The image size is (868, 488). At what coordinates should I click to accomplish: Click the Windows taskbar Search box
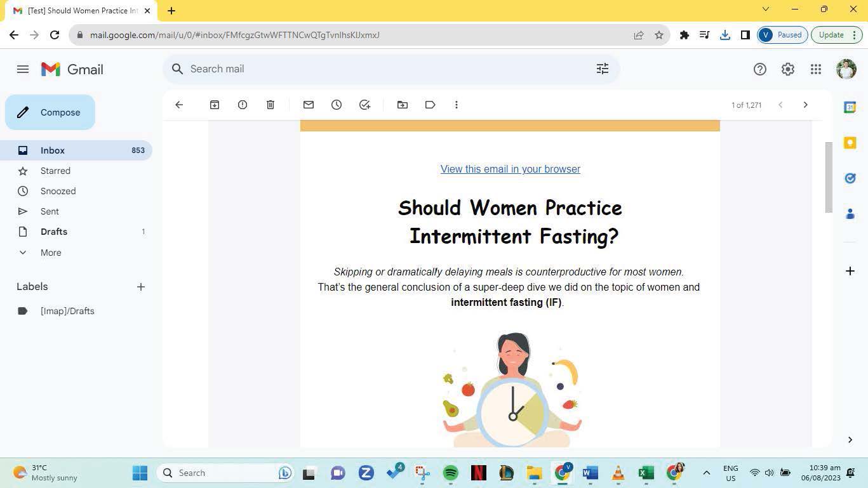[225, 473]
